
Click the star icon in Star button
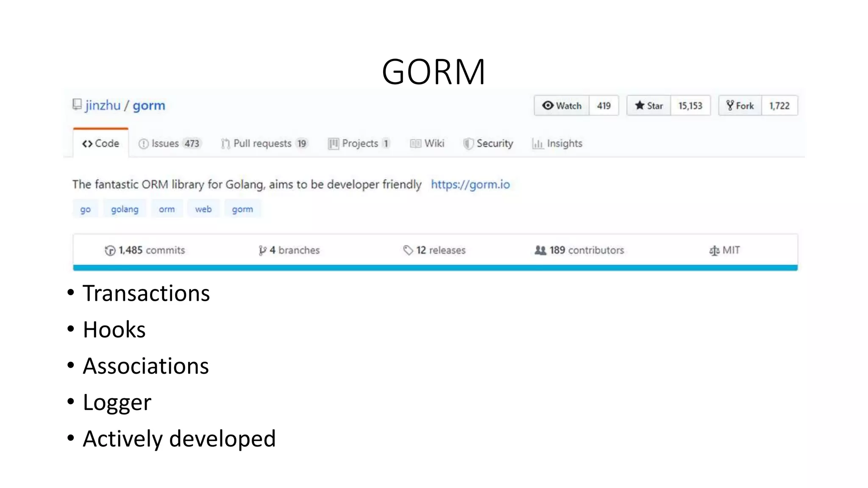(640, 105)
